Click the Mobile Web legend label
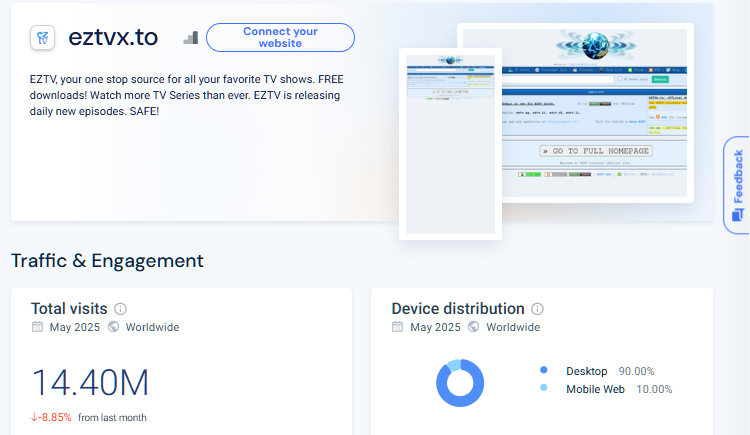 tap(596, 390)
